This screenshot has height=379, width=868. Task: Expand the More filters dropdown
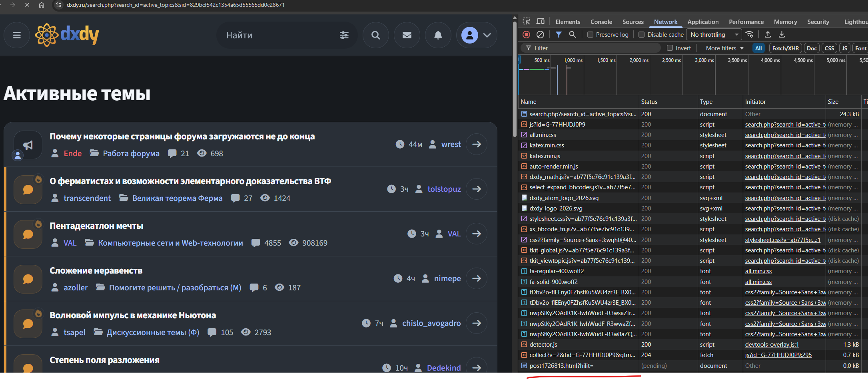724,48
